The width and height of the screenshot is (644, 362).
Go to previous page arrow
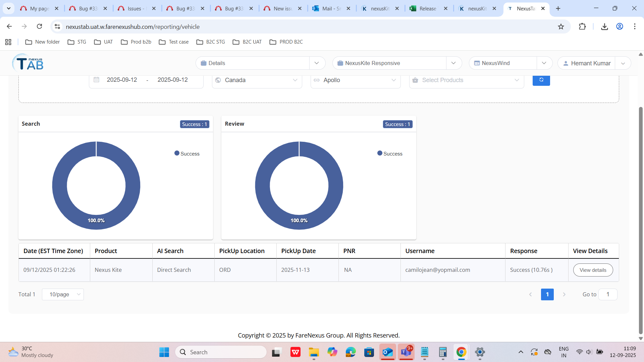(530, 294)
